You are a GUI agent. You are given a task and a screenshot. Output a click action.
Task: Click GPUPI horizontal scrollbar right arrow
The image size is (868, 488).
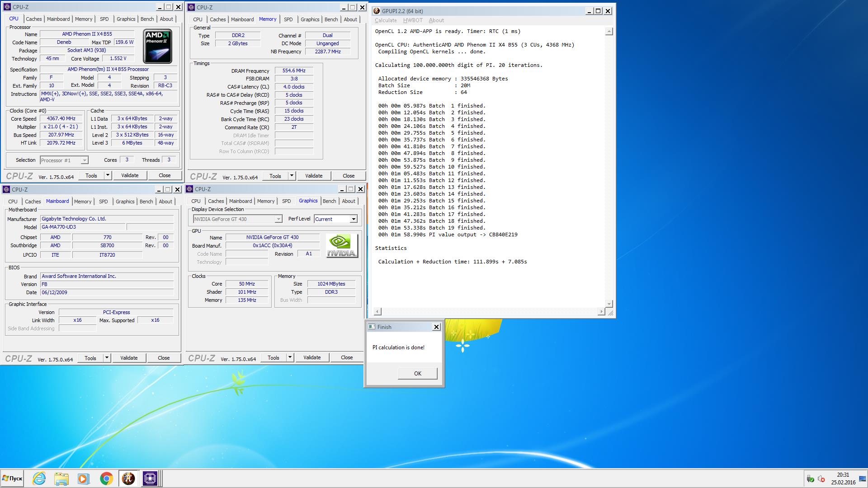pos(601,311)
